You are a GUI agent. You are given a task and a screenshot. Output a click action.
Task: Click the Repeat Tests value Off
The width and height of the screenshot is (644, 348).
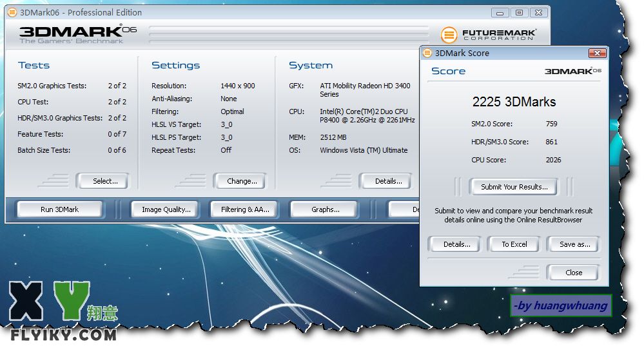tap(226, 150)
